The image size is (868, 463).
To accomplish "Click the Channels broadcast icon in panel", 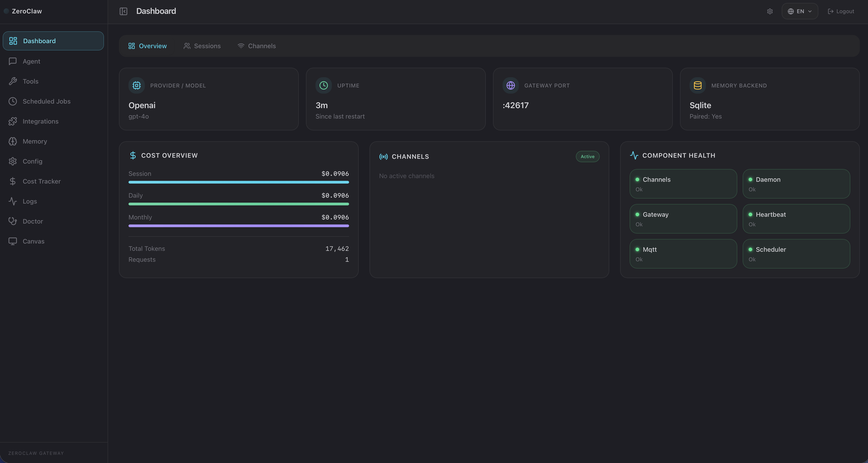I will point(383,157).
